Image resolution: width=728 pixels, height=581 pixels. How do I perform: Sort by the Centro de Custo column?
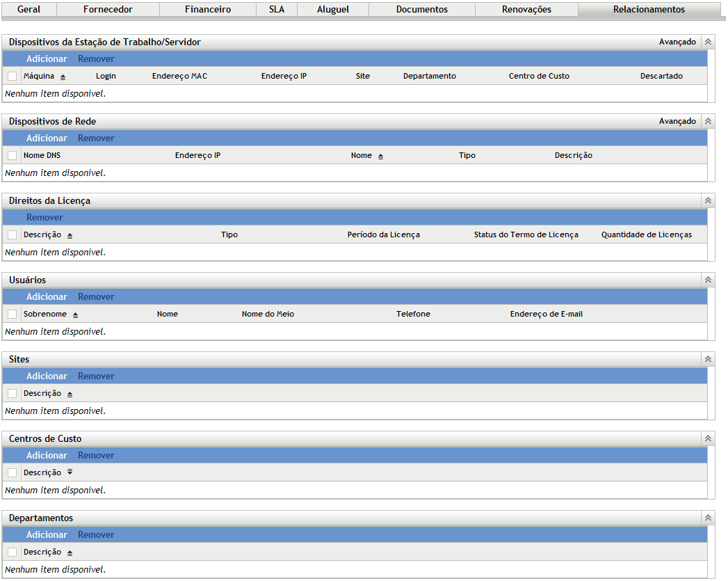(539, 76)
